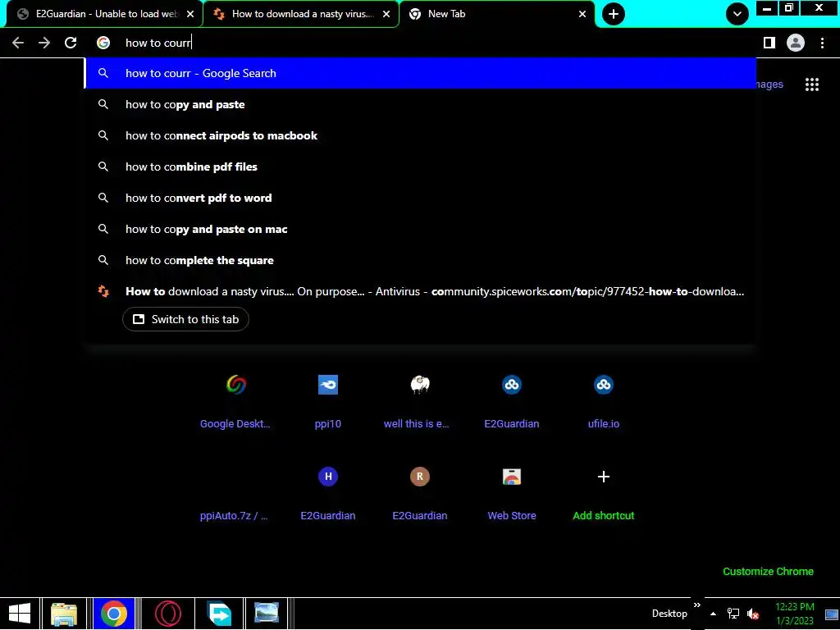840x630 pixels.
Task: Select suggestion 'how to connect airpods to macbook'
Action: 420,135
